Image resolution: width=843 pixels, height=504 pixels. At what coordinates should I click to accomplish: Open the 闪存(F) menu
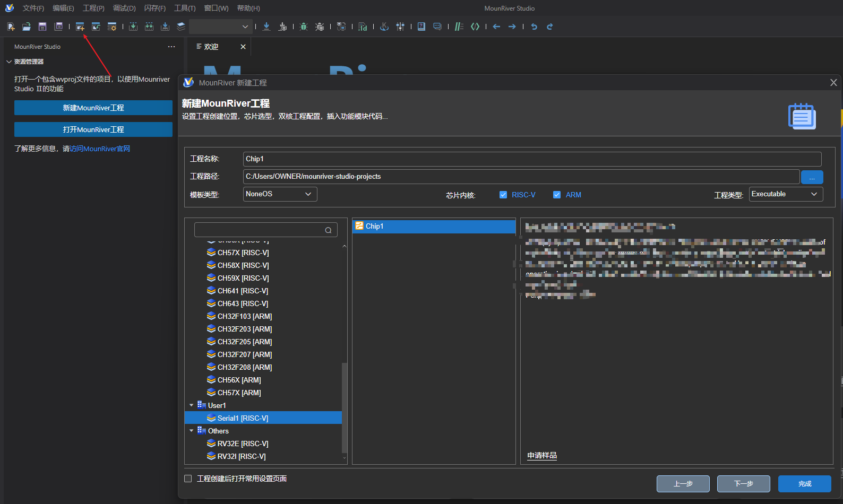click(155, 8)
